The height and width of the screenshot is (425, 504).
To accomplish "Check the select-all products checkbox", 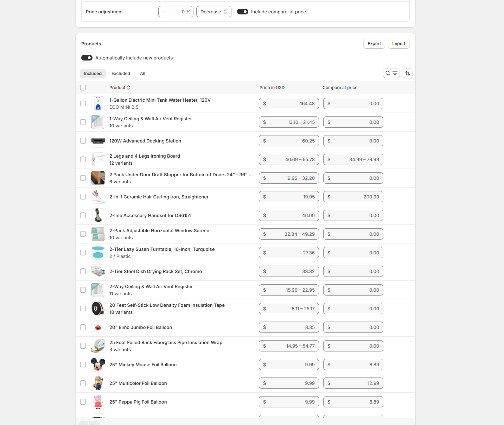I will point(83,88).
